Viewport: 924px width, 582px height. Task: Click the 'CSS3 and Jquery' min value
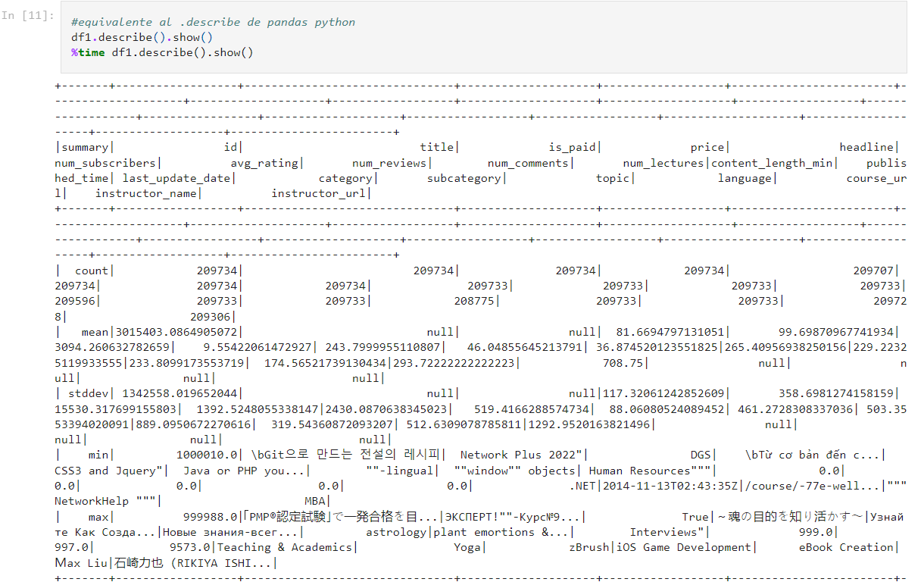click(108, 470)
